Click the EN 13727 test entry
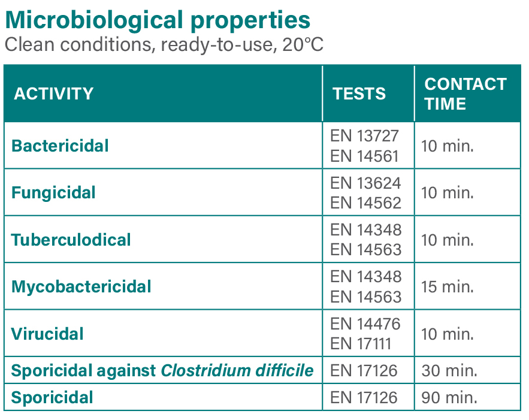 point(364,136)
